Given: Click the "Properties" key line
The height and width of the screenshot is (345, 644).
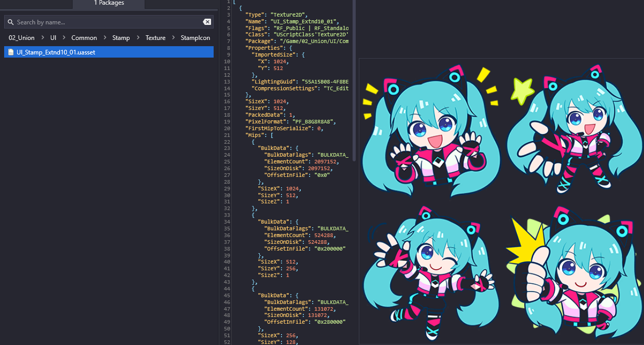Looking at the screenshot, I should [x=268, y=48].
